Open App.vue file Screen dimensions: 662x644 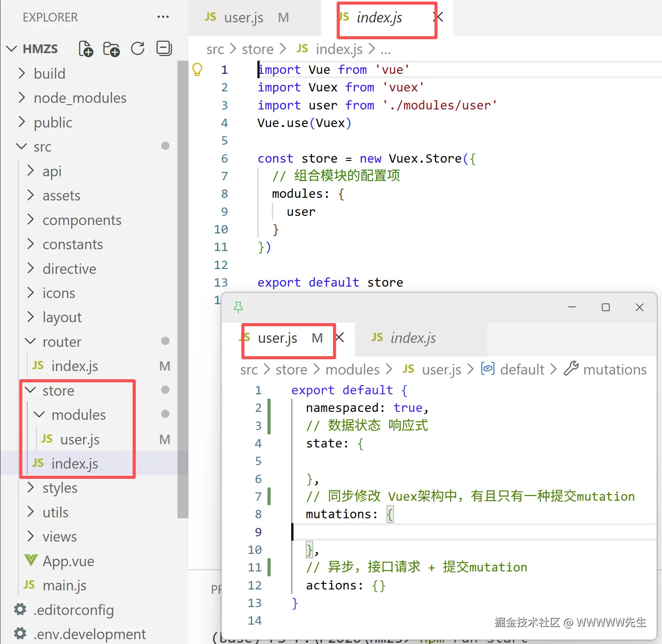pyautogui.click(x=68, y=561)
